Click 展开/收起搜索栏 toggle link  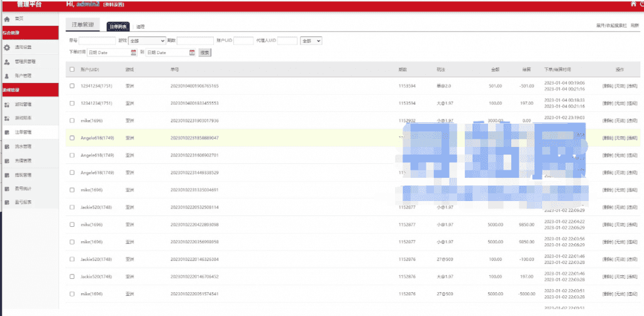(x=611, y=26)
